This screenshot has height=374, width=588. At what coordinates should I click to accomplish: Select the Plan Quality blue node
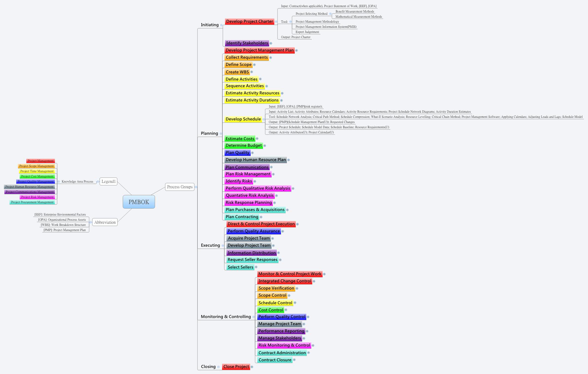tap(237, 153)
